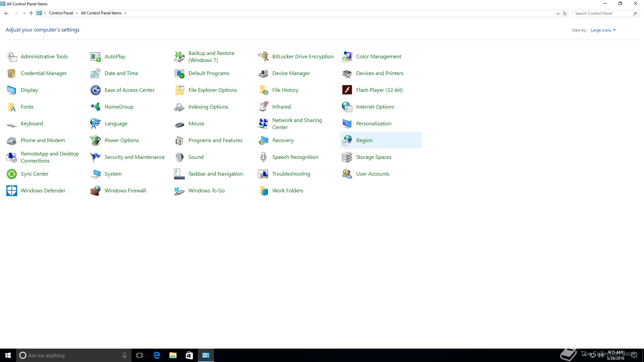Click the Control Panel breadcrumb

(x=61, y=13)
